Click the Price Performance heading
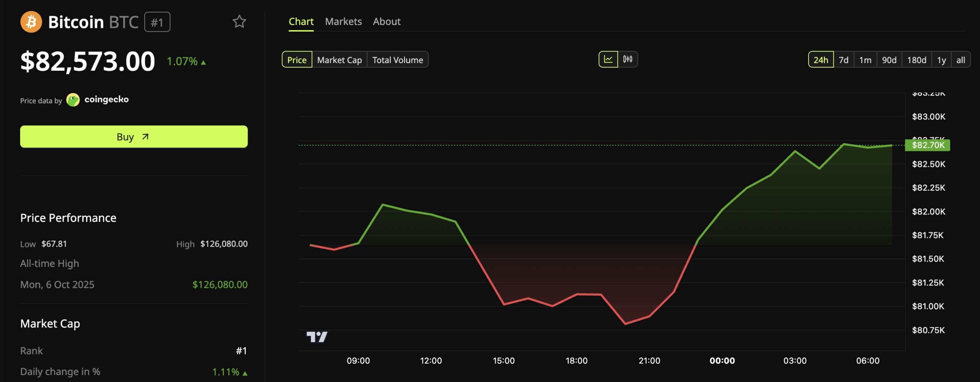Screen dimensions: 980x382 coord(68,218)
